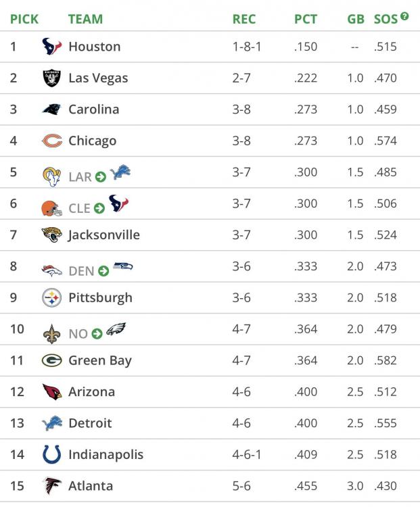Click the Pittsburgh Steelers logo
Viewport: 420px width, 507px height.
tap(51, 297)
